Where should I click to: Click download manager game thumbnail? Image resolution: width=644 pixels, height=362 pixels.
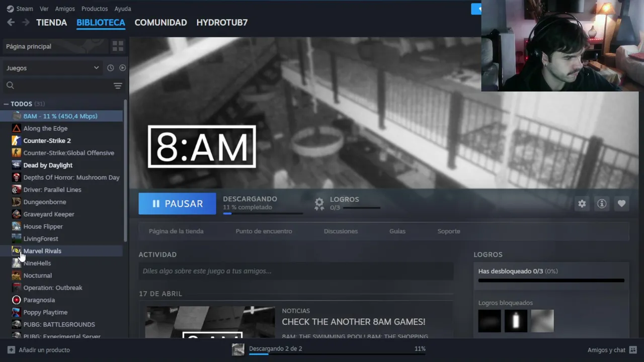[238, 349]
